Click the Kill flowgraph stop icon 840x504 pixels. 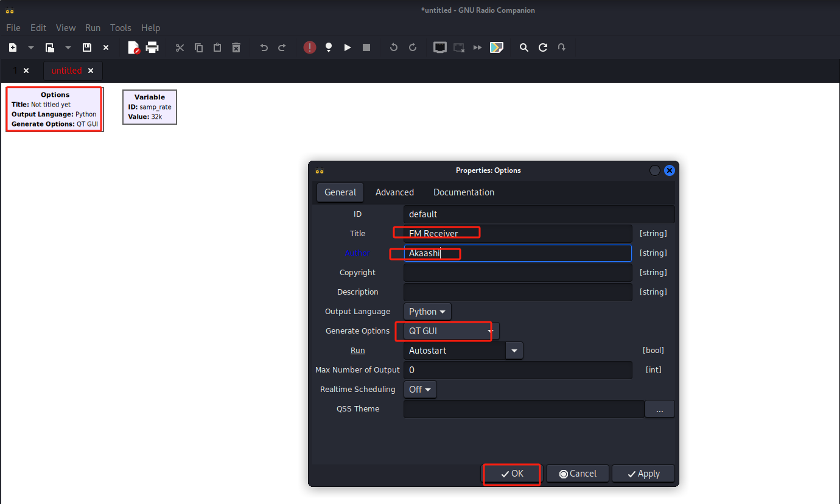(366, 47)
